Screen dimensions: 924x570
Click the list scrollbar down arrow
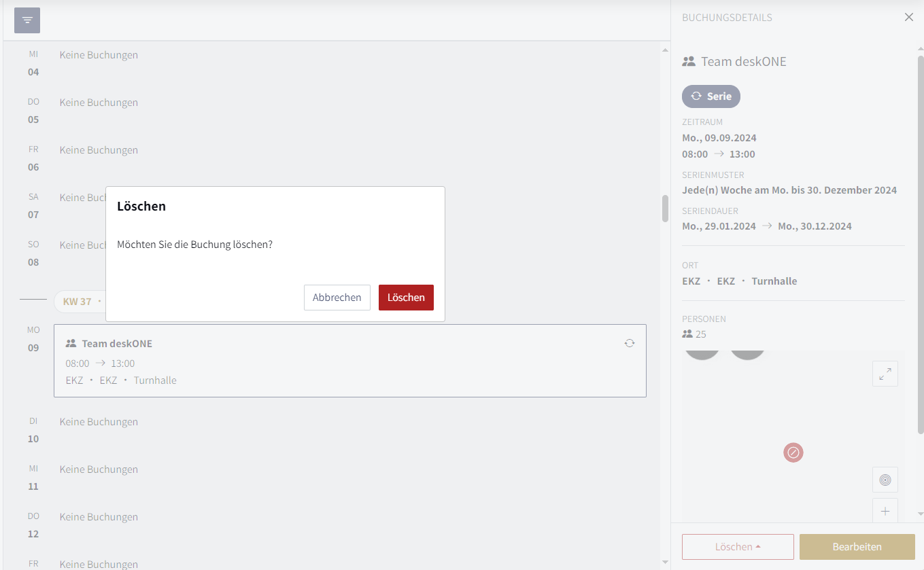[x=665, y=562]
